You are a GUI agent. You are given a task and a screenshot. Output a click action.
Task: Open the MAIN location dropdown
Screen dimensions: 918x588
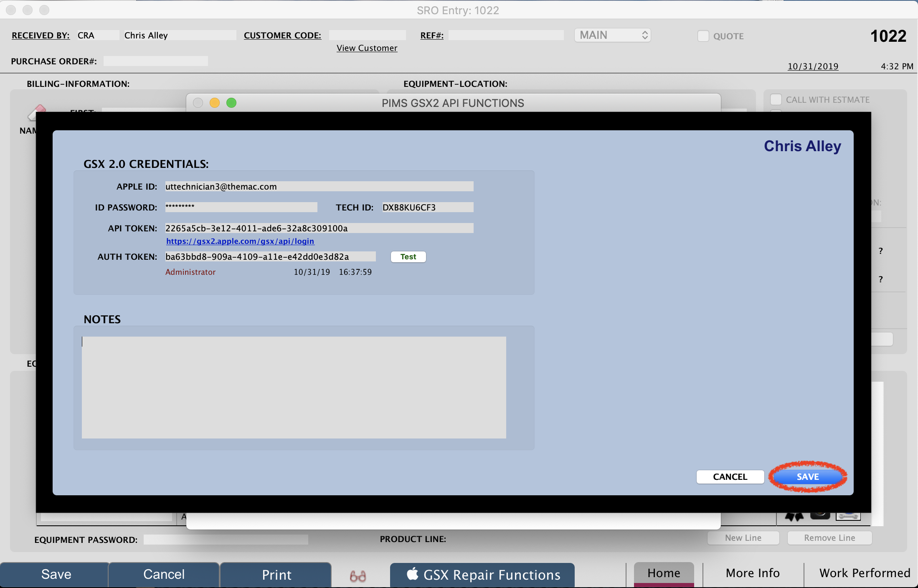[612, 35]
